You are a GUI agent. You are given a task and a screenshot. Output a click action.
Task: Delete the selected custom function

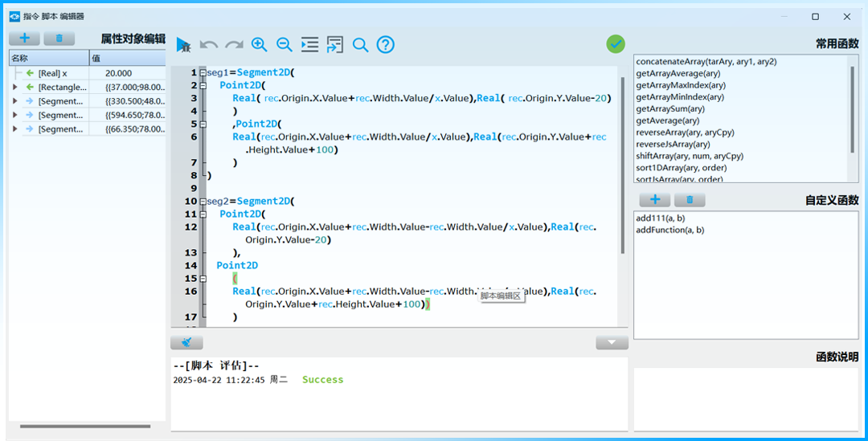(x=690, y=200)
